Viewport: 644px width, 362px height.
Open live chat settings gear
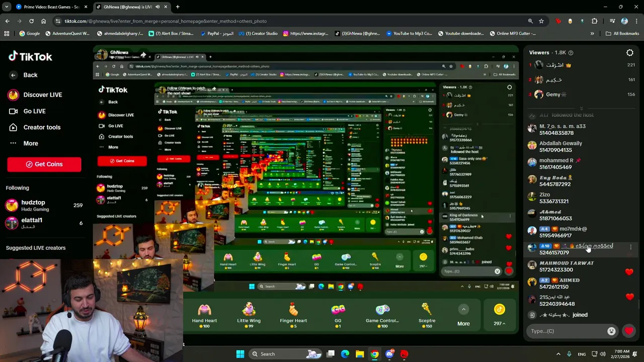629,53
